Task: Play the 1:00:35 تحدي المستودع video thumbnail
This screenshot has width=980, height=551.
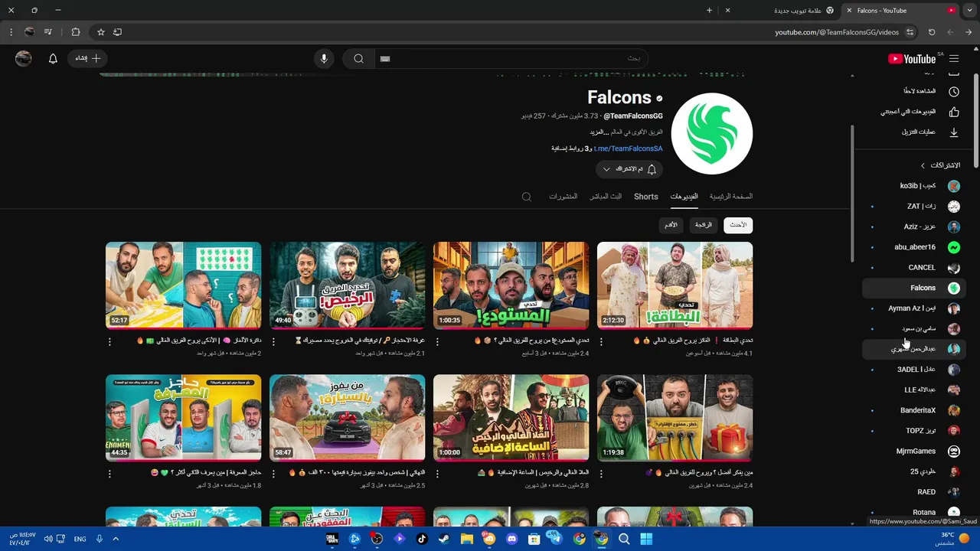Action: click(511, 285)
